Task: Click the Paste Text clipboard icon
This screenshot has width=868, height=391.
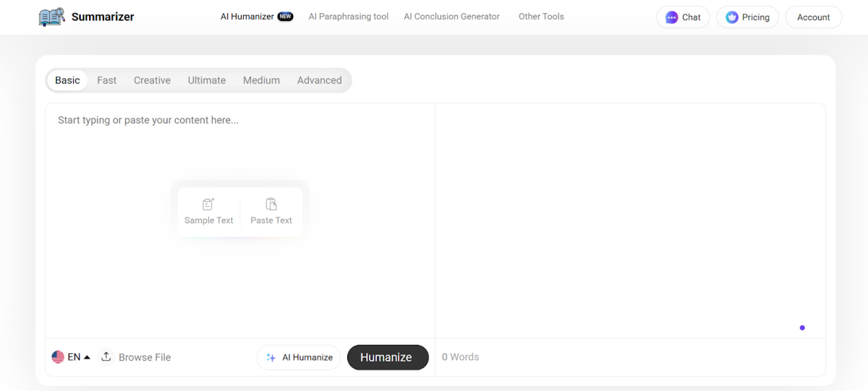Action: [271, 205]
